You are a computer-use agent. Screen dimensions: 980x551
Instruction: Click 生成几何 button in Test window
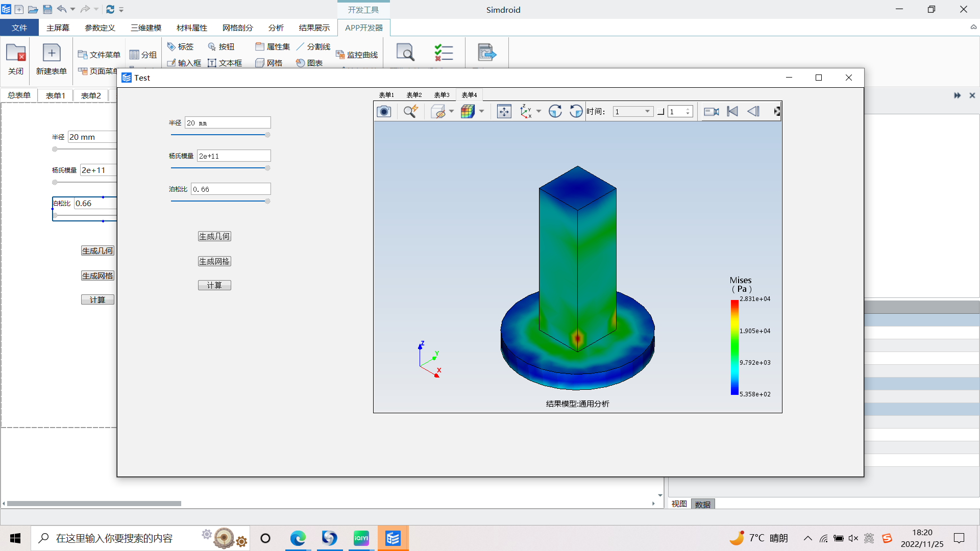coord(214,236)
